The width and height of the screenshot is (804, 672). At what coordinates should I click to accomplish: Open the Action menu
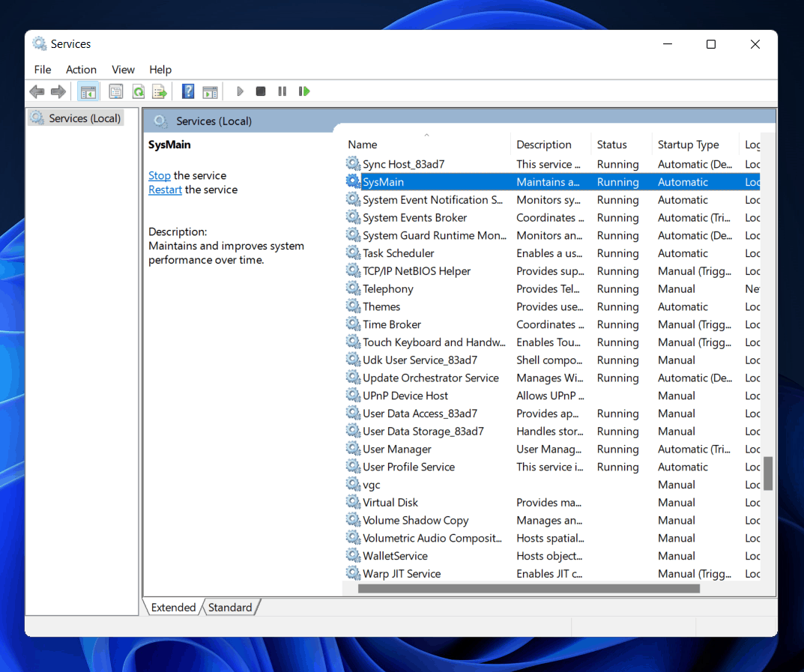click(x=81, y=70)
